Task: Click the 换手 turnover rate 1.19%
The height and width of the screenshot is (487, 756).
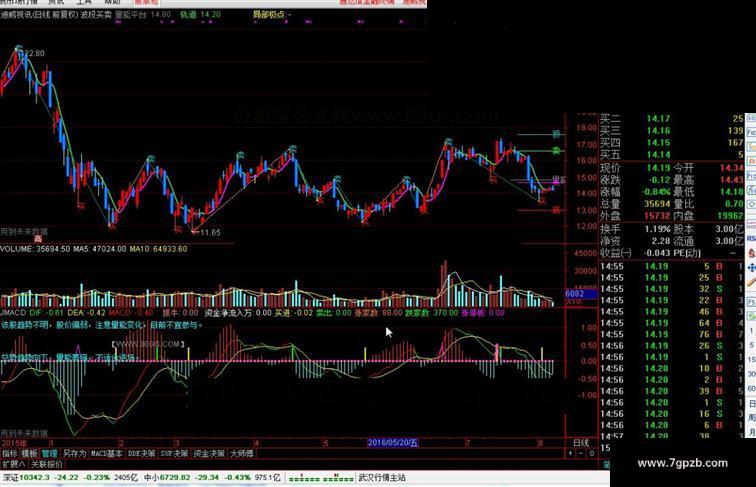Action: click(x=657, y=229)
